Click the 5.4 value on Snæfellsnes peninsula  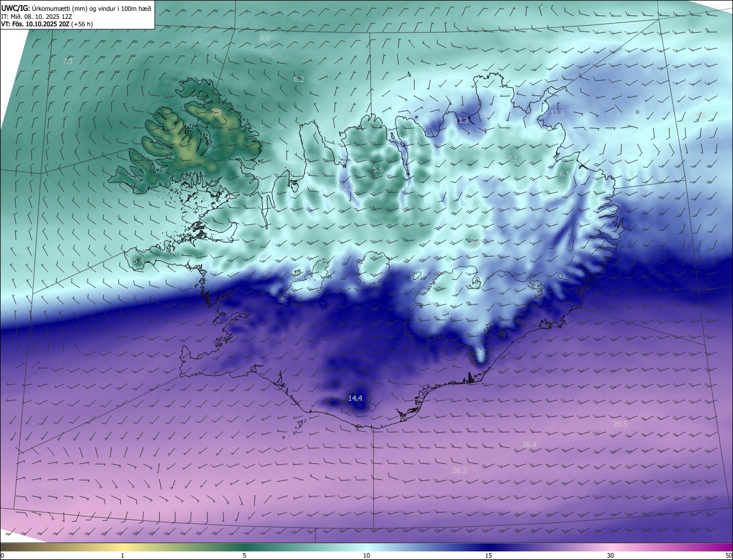coord(138,261)
